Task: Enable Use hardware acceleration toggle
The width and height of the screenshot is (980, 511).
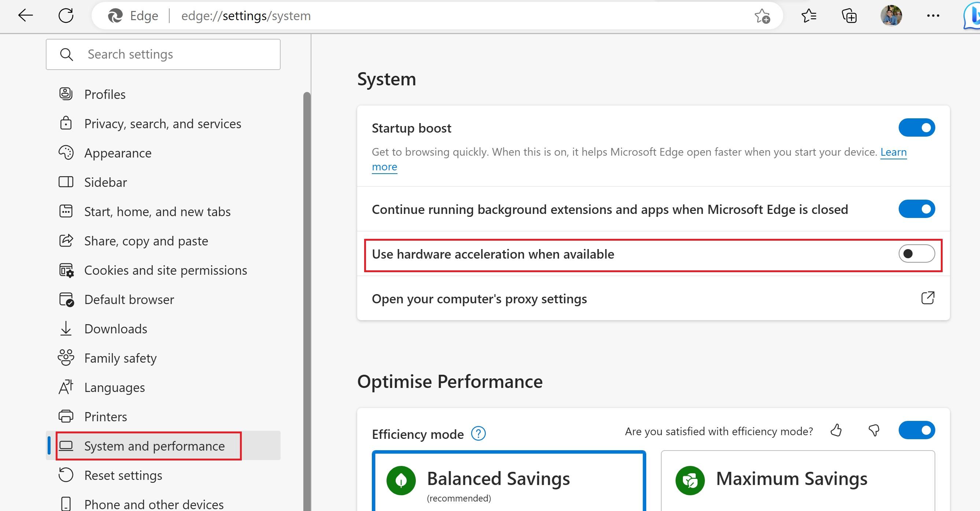Action: click(x=917, y=253)
